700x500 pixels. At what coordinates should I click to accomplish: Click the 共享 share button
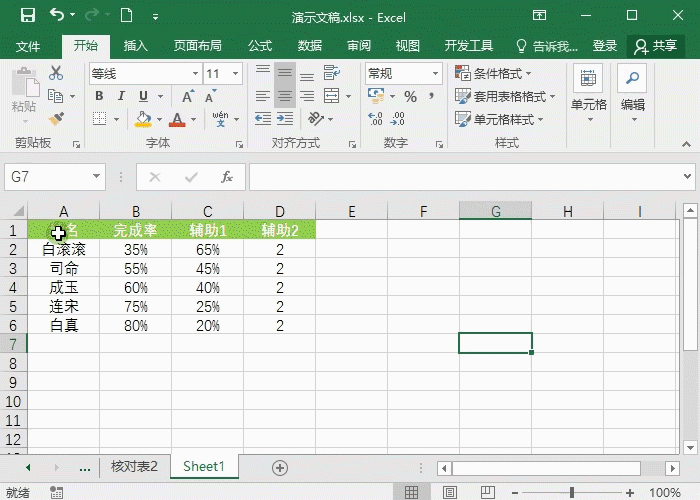click(655, 46)
